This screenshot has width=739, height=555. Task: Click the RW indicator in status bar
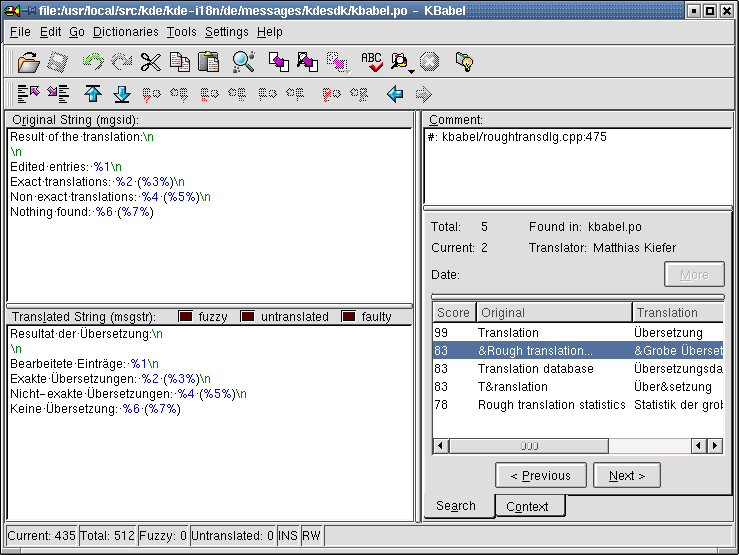click(312, 536)
